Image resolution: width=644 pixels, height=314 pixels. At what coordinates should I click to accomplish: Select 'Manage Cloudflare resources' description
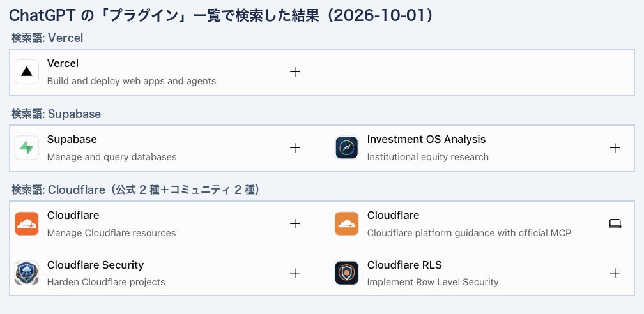click(111, 233)
